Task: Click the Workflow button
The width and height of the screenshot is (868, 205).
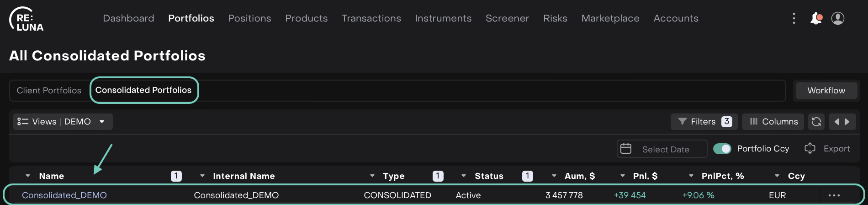Action: coord(826,91)
